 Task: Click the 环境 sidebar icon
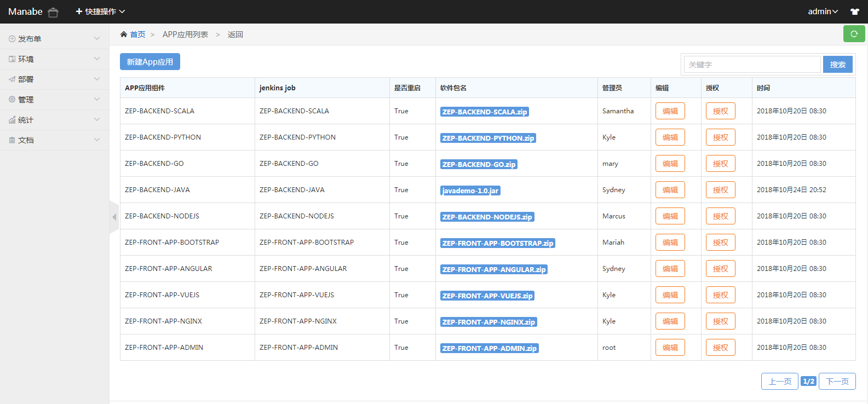tap(12, 59)
